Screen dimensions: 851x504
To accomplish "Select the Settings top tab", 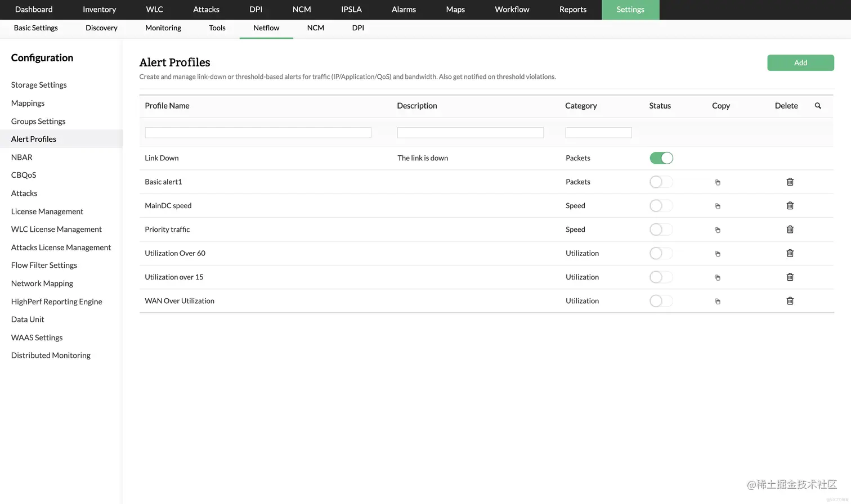I will tap(630, 10).
